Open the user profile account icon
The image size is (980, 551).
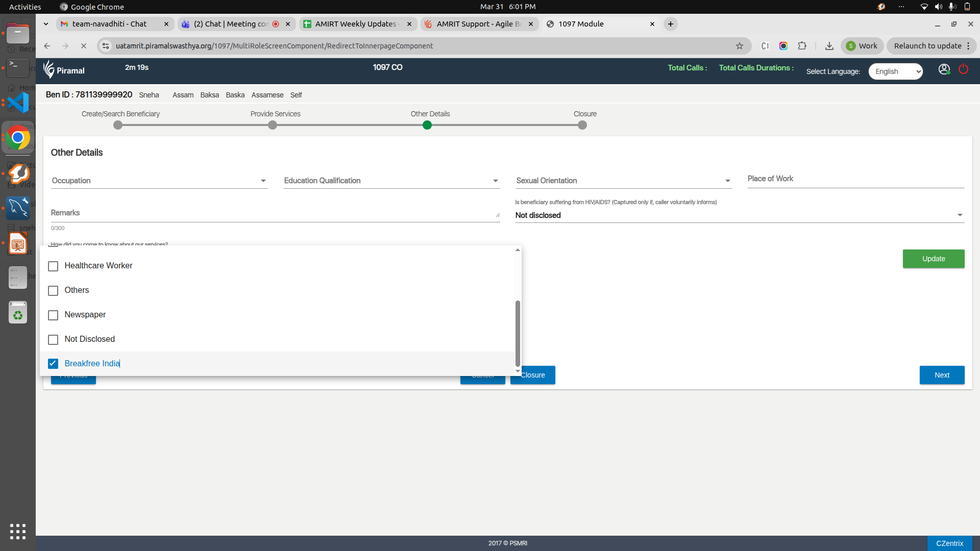(x=944, y=69)
